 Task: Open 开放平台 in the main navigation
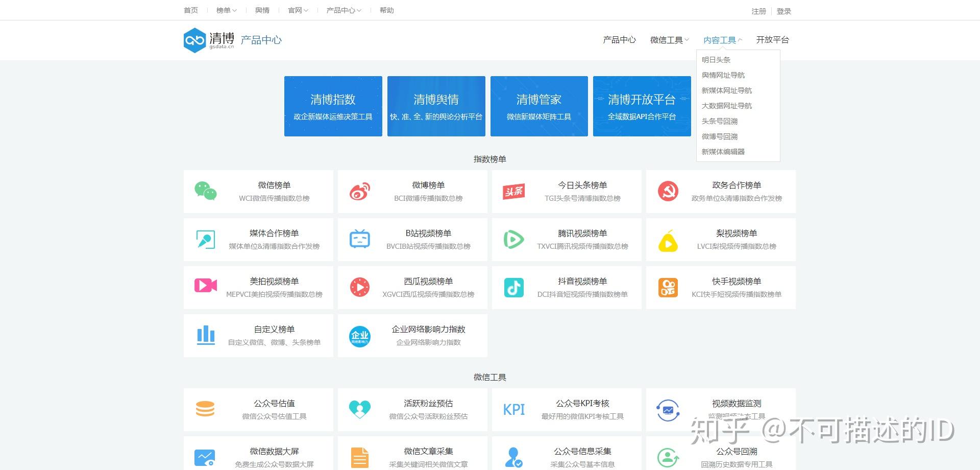[772, 40]
